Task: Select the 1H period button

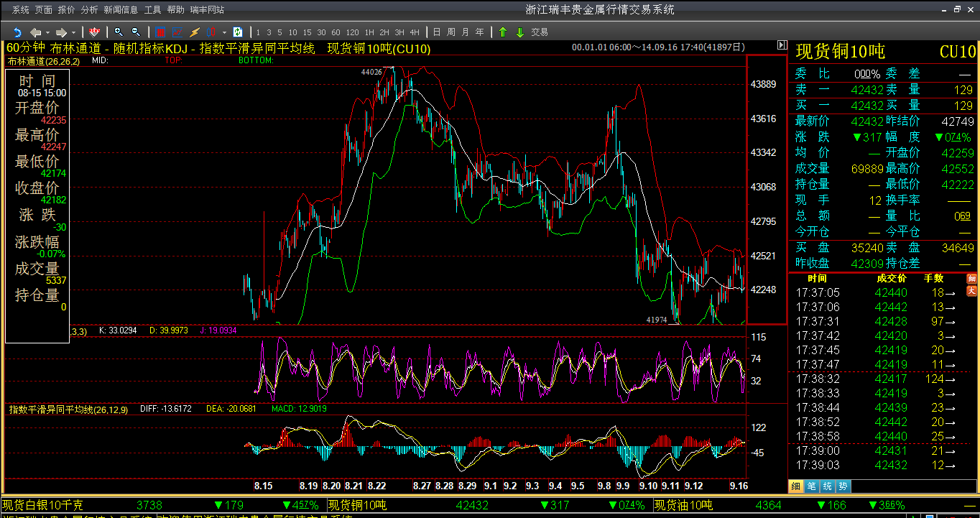Action: pos(369,32)
